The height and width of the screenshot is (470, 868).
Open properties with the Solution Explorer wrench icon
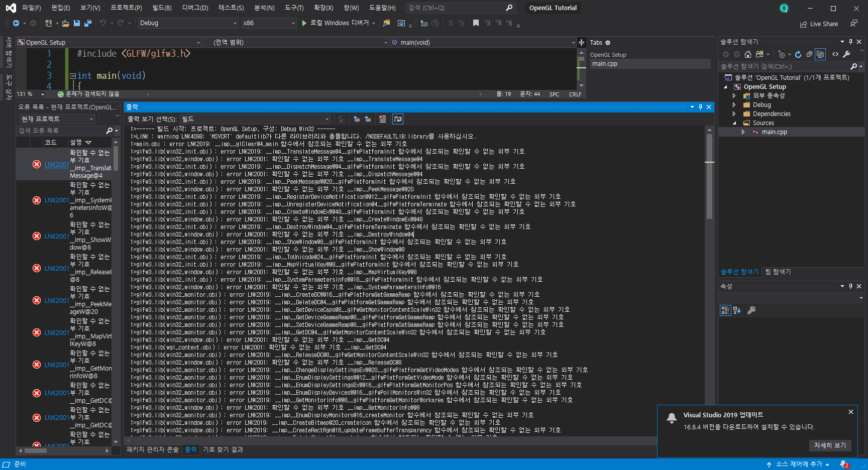point(846,54)
